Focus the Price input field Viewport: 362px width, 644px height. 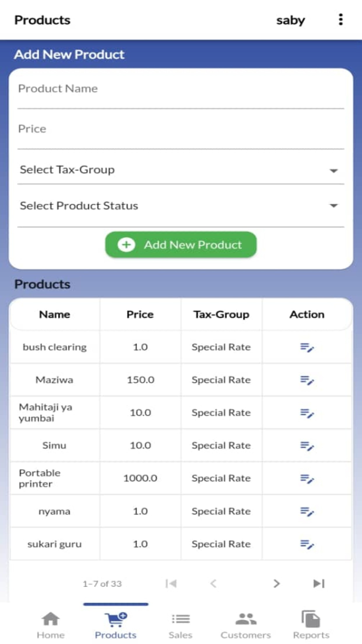(180, 129)
